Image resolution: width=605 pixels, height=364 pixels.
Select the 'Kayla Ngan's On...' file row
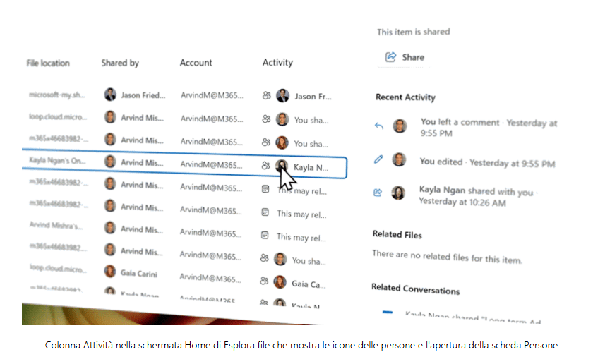click(56, 160)
